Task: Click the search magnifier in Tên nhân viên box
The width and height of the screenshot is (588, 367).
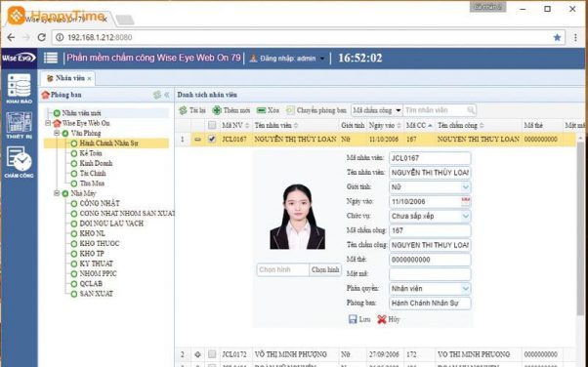Action: coord(471,110)
